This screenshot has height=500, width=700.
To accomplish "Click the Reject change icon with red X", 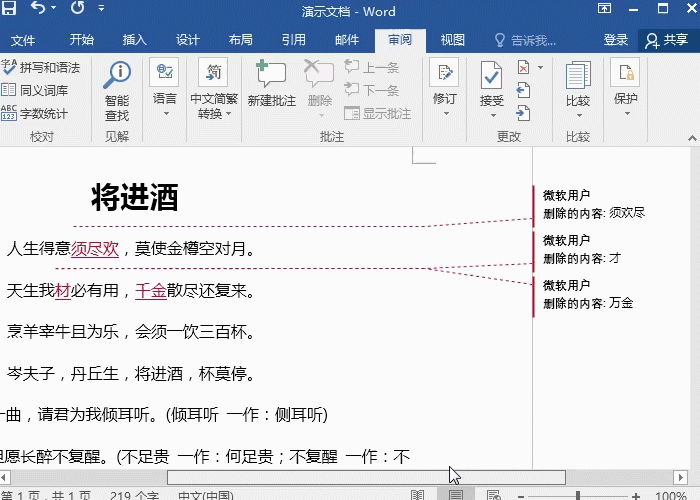I will coord(524,68).
